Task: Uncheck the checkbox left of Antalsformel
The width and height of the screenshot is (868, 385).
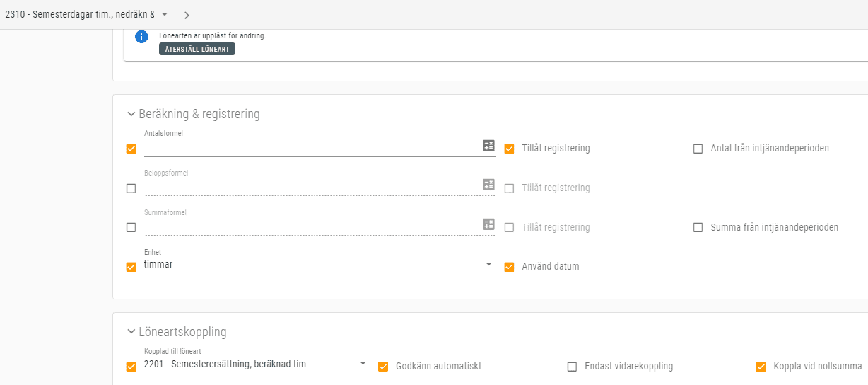Action: tap(131, 149)
